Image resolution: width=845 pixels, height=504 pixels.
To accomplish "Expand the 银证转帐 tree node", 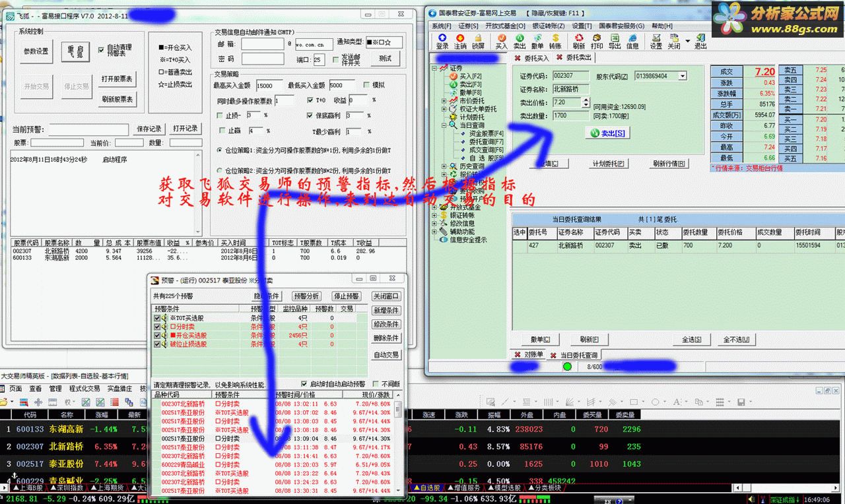I will click(436, 215).
